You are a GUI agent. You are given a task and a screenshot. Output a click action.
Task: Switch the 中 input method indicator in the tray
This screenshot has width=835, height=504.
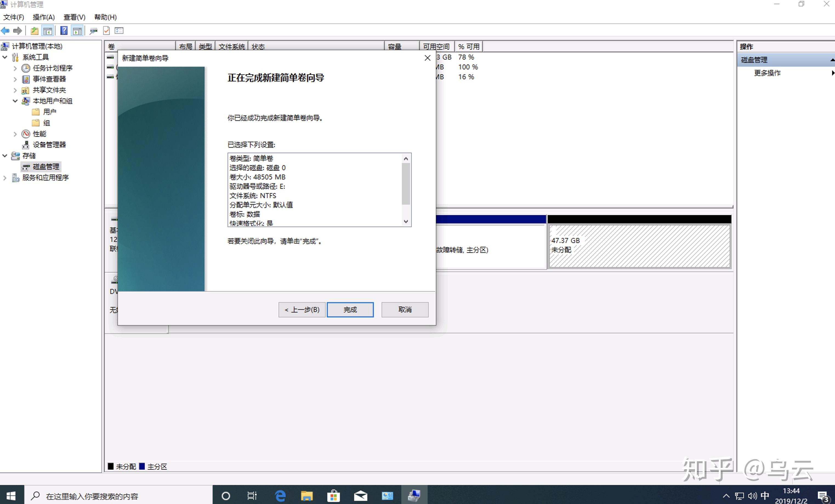pyautogui.click(x=765, y=496)
